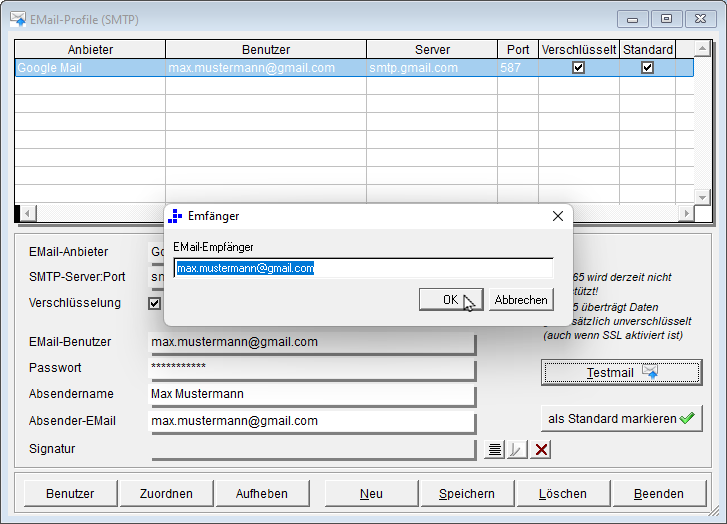Viewport: 727px width, 524px height.
Task: Select the Google Mail table cell
Action: click(x=90, y=68)
